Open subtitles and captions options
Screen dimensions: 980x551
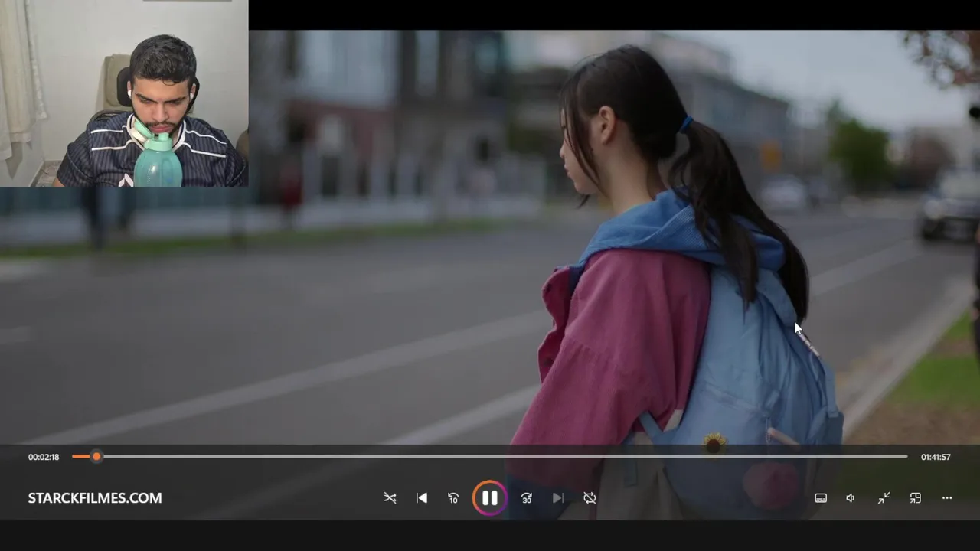click(821, 498)
